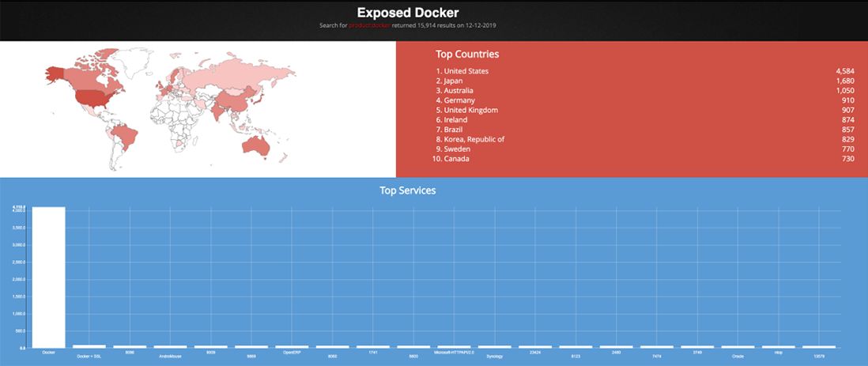
Task: Click the 1,050 count value
Action: click(845, 90)
